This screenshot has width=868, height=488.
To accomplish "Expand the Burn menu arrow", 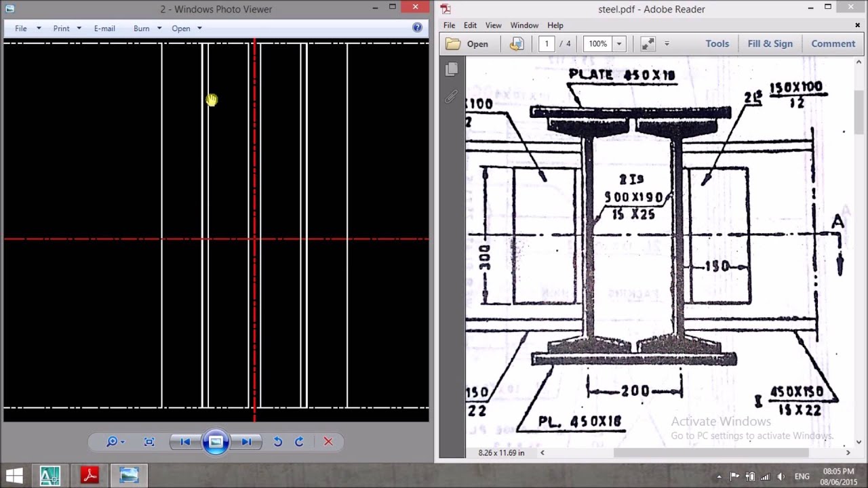I will (x=159, y=28).
